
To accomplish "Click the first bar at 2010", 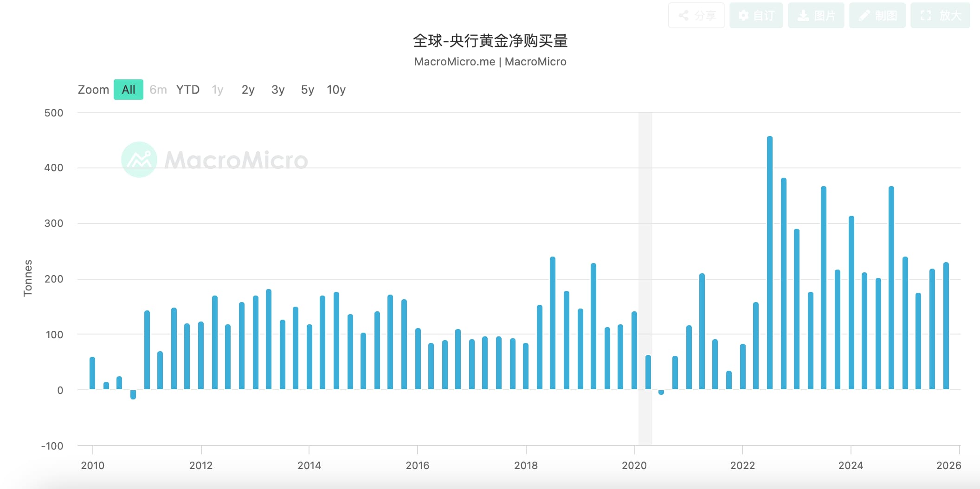I will (92, 373).
